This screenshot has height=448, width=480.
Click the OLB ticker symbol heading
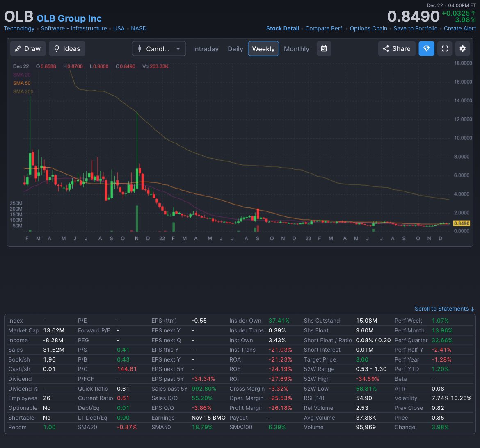point(19,16)
